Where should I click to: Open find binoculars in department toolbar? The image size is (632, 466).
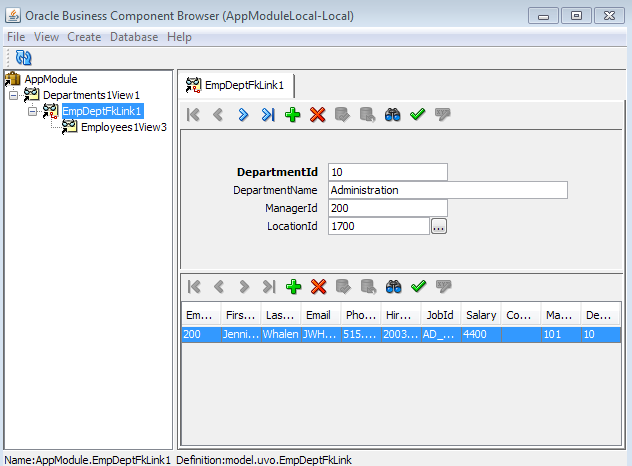tap(393, 115)
